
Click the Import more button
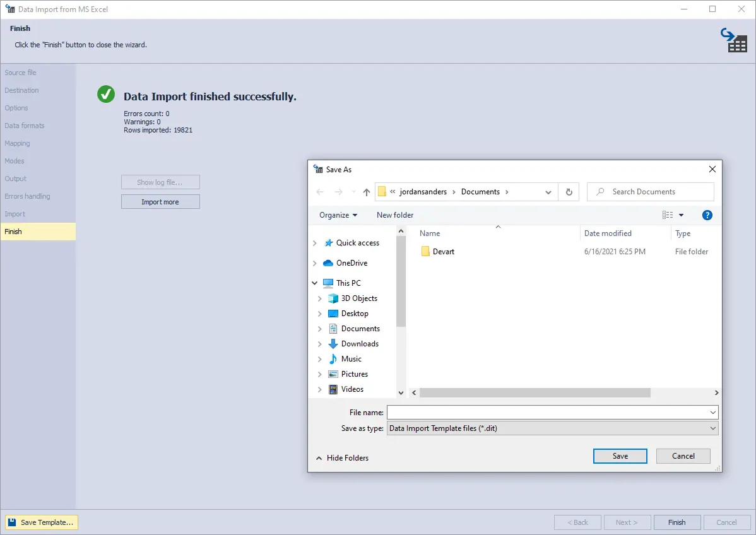[x=160, y=201]
